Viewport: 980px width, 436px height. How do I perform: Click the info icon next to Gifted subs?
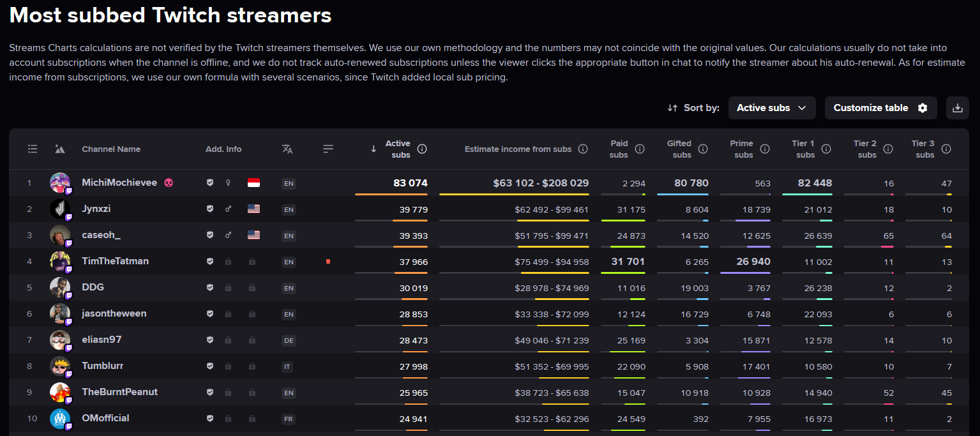click(703, 149)
